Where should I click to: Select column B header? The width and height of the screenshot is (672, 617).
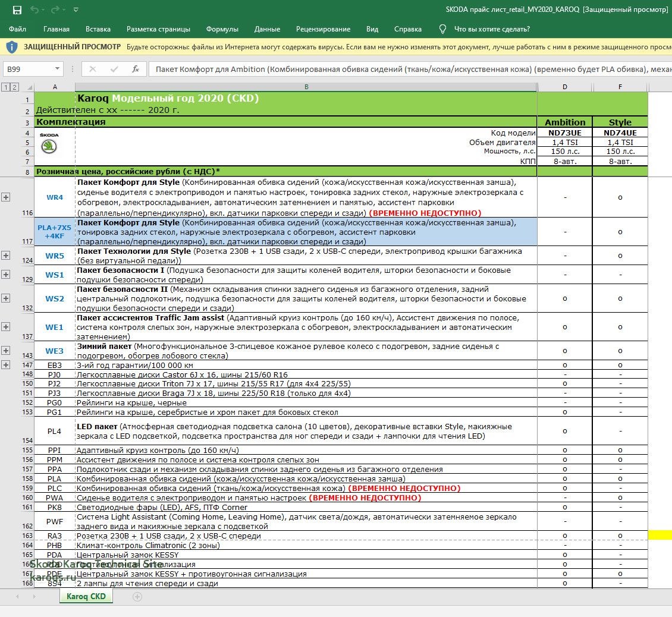click(306, 87)
